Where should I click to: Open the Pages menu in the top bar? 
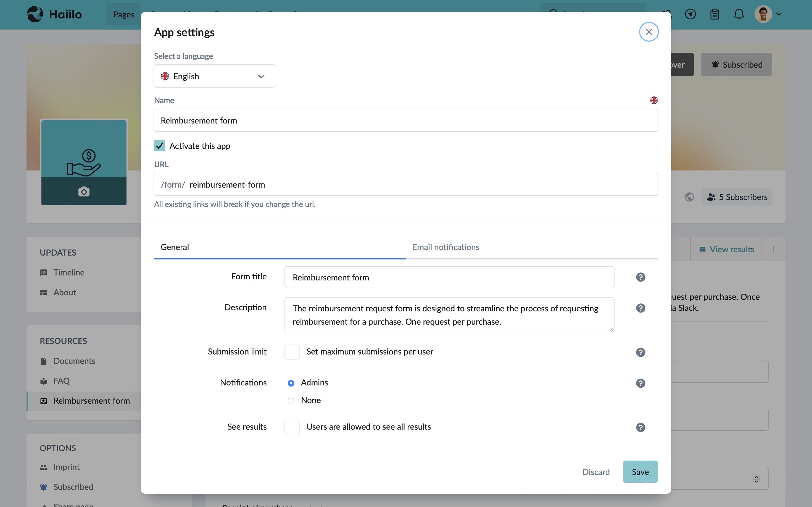click(x=123, y=14)
